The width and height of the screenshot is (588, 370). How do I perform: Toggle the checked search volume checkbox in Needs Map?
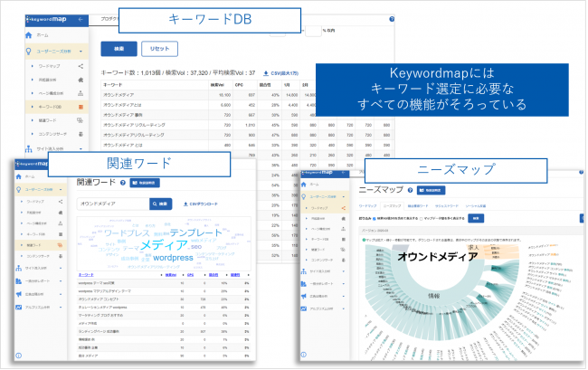pyautogui.click(x=375, y=219)
